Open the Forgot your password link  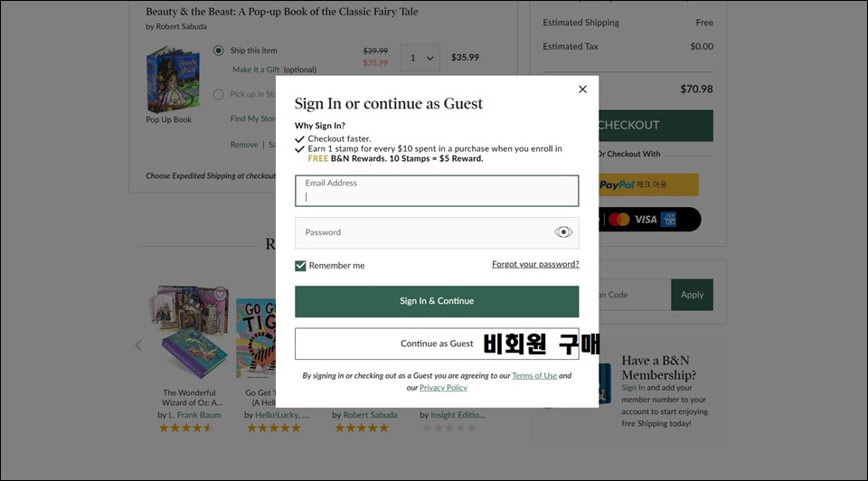(x=535, y=264)
